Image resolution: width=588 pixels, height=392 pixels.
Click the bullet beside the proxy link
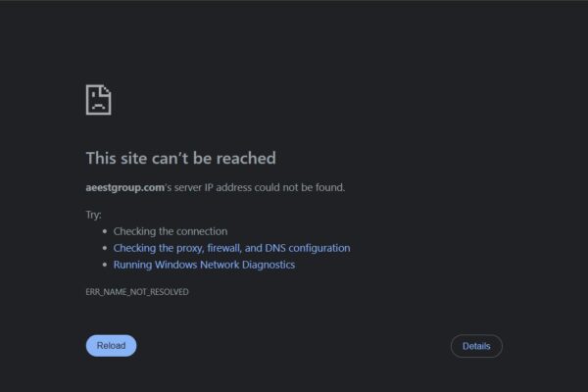(x=104, y=249)
